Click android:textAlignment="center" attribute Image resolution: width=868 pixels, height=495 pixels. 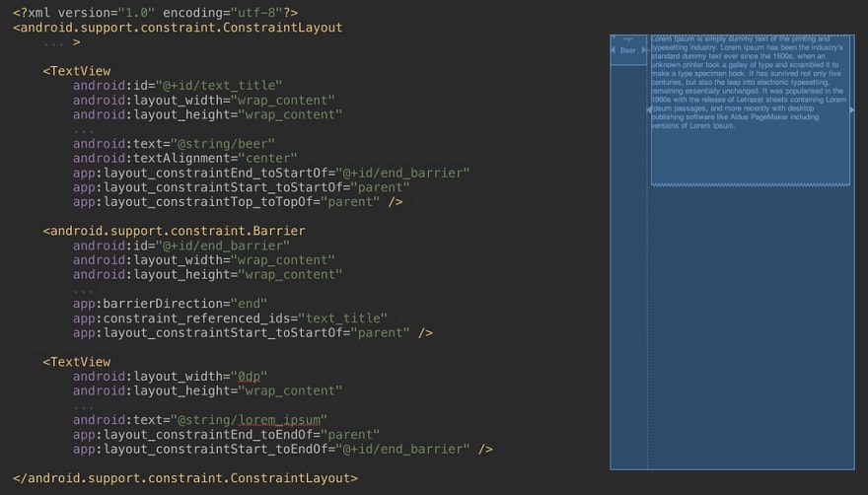tap(184, 159)
